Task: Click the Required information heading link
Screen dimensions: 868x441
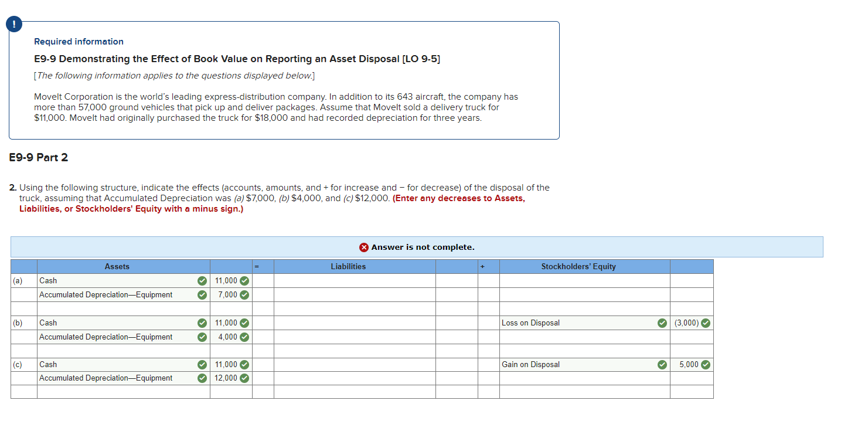Action: 79,41
